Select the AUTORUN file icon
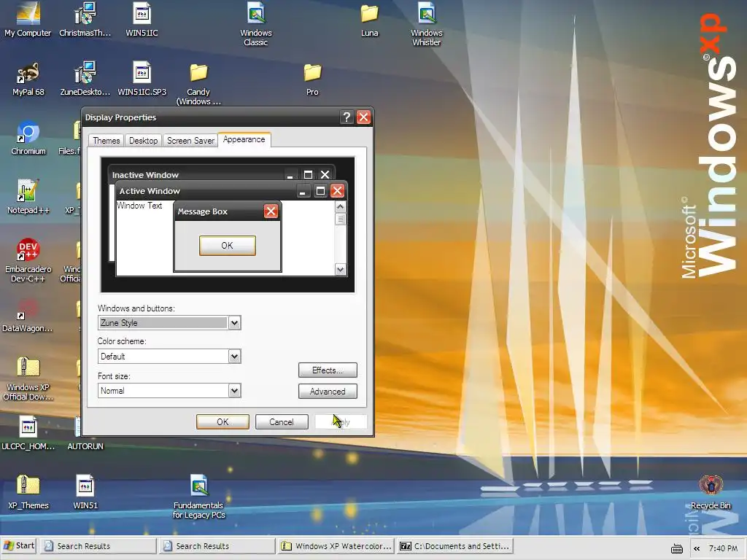 tap(85, 433)
